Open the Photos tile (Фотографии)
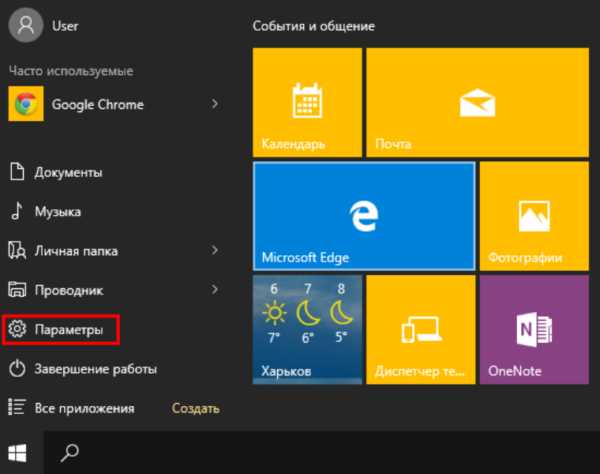This screenshot has width=600, height=474. coord(535,216)
